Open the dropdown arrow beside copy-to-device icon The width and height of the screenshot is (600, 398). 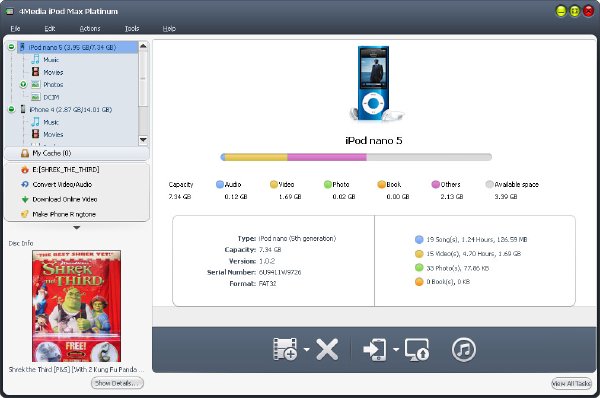pos(396,349)
